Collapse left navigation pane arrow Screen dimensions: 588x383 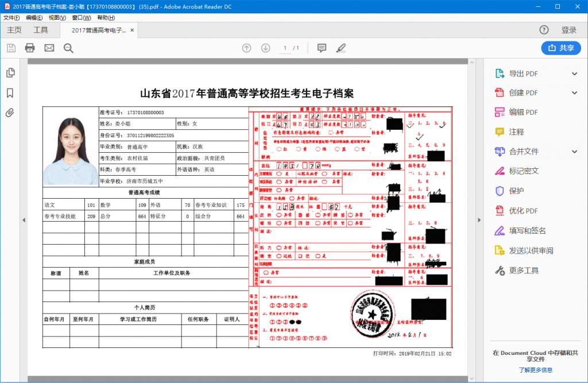click(x=24, y=220)
